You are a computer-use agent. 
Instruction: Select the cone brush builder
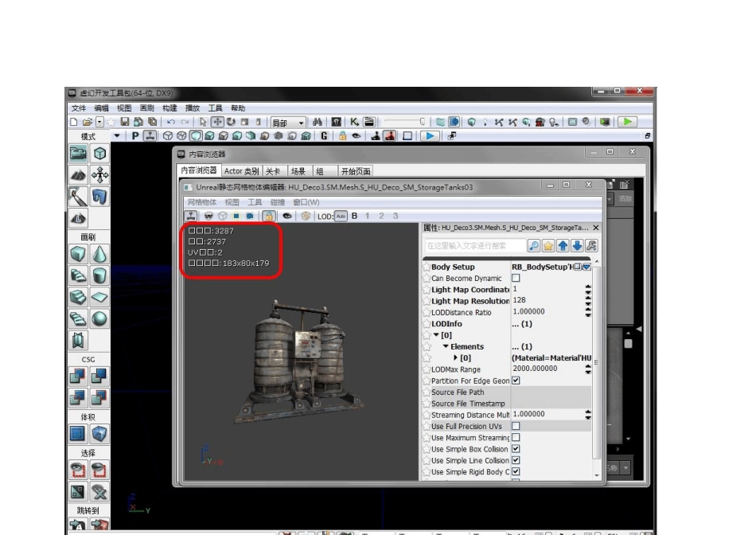pos(100,254)
